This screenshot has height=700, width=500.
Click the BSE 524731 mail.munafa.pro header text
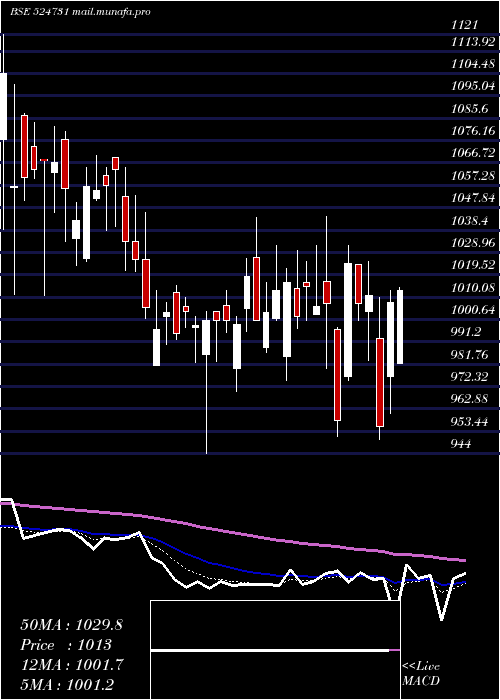[x=80, y=12]
